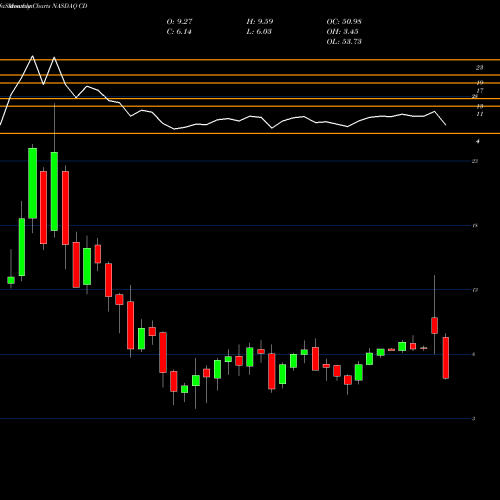Select the "OC: 50.98" percentage readout
500x500 pixels.
tap(344, 22)
